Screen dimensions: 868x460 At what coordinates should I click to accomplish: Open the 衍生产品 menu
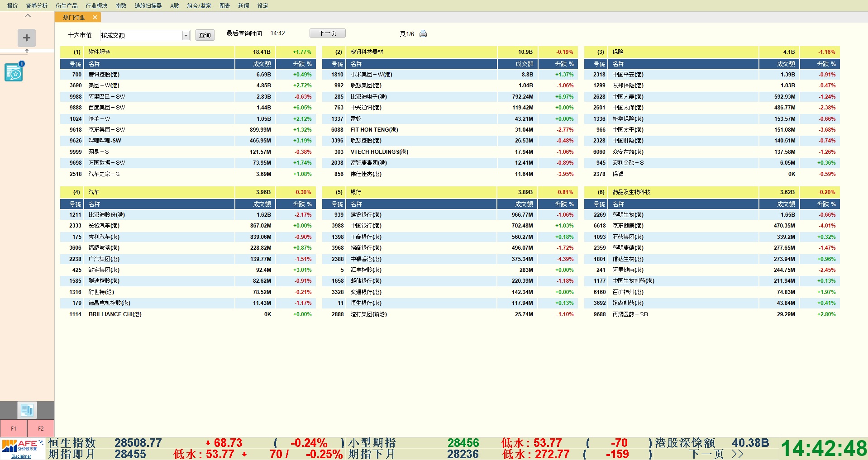click(67, 5)
